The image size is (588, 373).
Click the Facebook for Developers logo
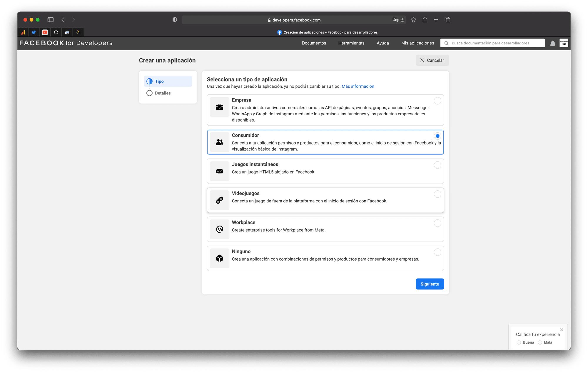[x=66, y=43]
